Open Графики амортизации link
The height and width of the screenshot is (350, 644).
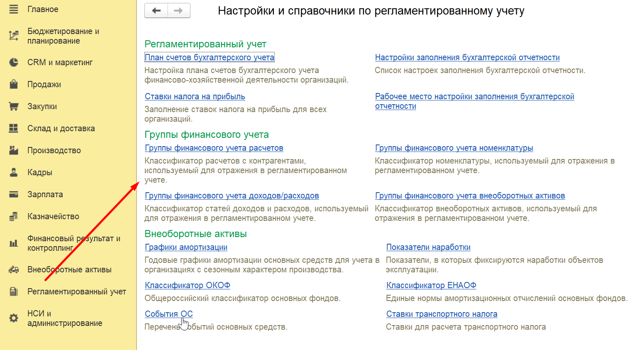pyautogui.click(x=186, y=247)
